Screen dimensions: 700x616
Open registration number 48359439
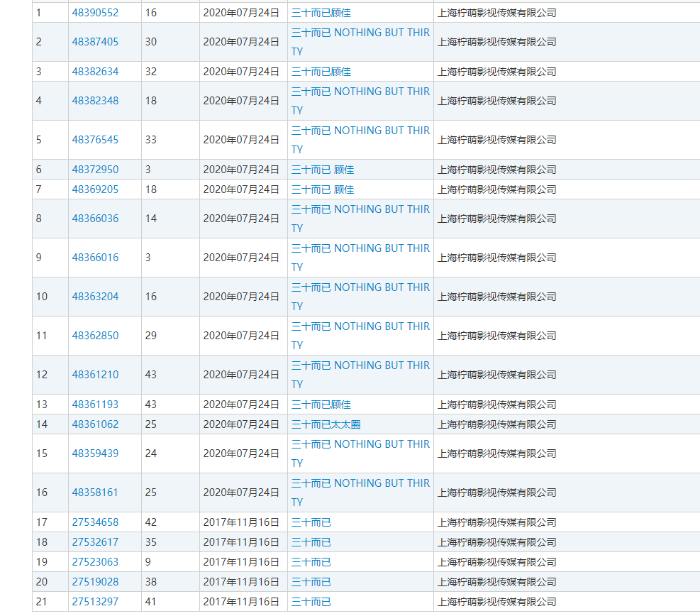tap(95, 453)
